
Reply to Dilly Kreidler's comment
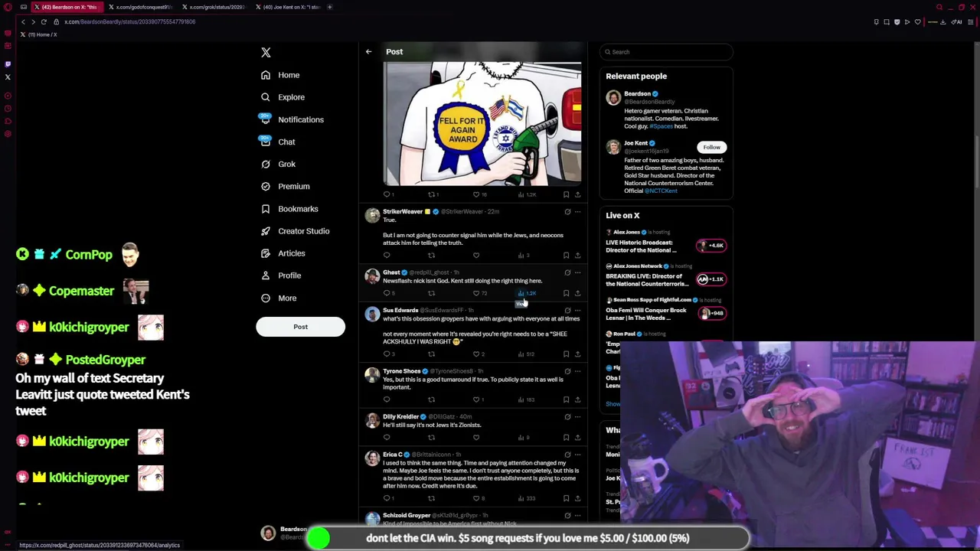(x=387, y=438)
